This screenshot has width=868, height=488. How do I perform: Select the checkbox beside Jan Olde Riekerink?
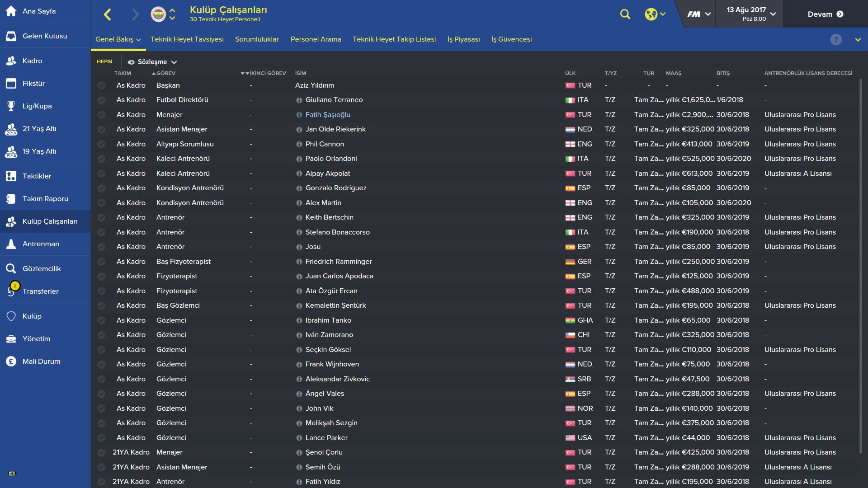point(101,130)
